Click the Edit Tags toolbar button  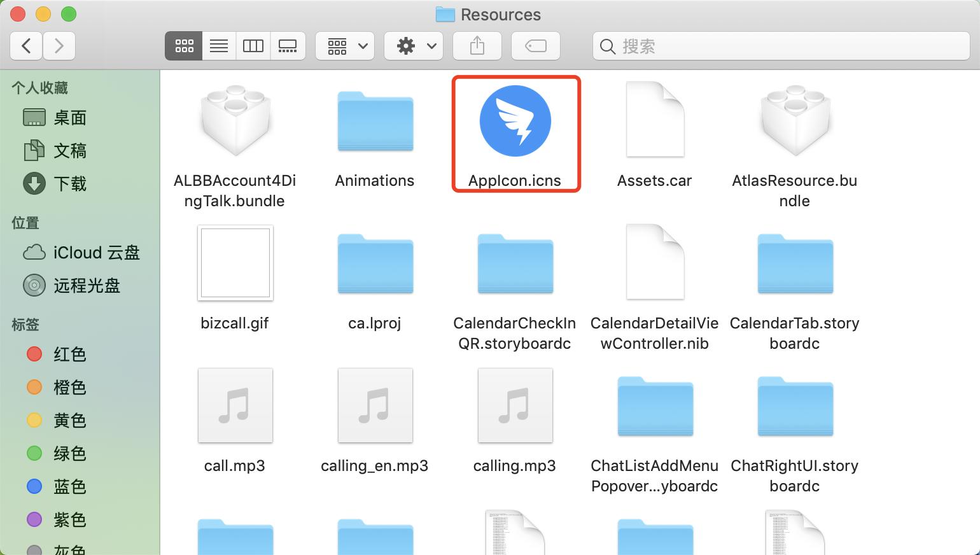coord(536,46)
